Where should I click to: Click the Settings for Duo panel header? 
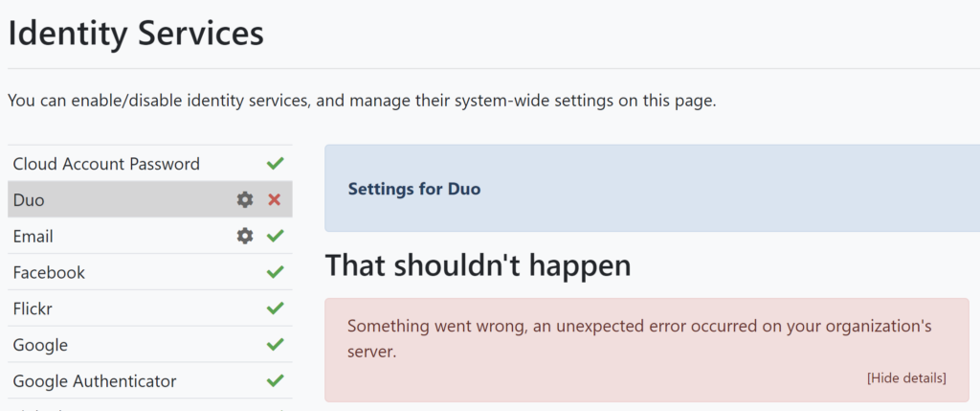click(414, 189)
